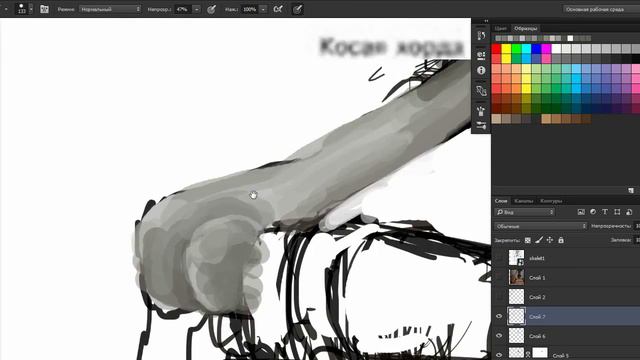The width and height of the screenshot is (640, 360).
Task: Open the opacity slider dropdown arrow
Action: [196, 9]
